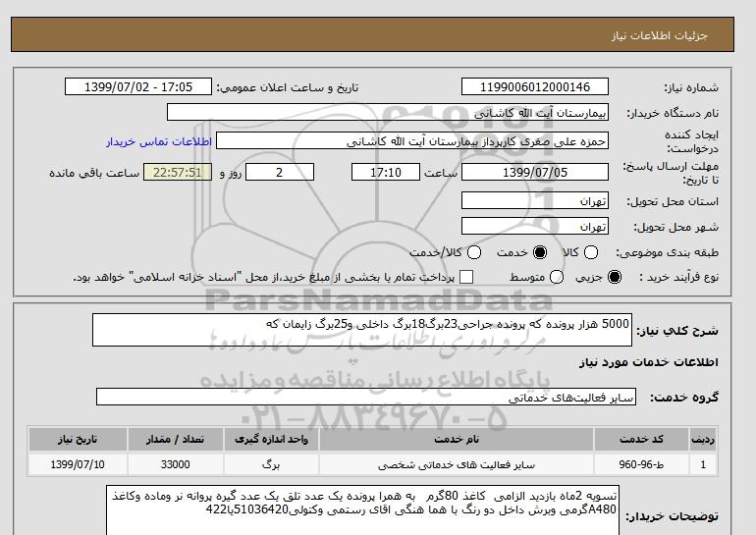Click the deadline time field 17:10
756x535 pixels.
(386, 172)
